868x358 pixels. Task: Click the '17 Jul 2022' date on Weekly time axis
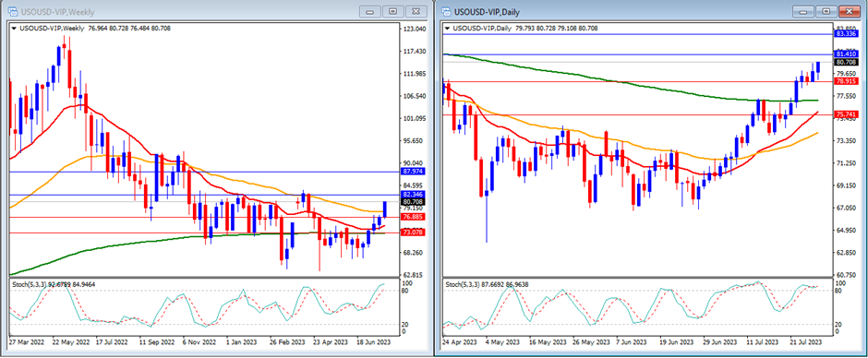click(x=113, y=342)
